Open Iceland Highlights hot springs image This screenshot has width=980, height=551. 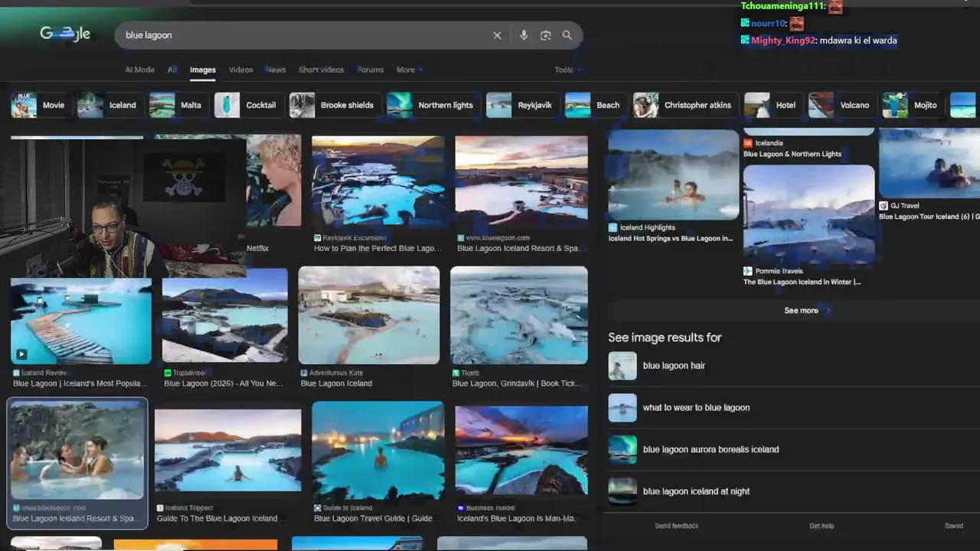[673, 175]
